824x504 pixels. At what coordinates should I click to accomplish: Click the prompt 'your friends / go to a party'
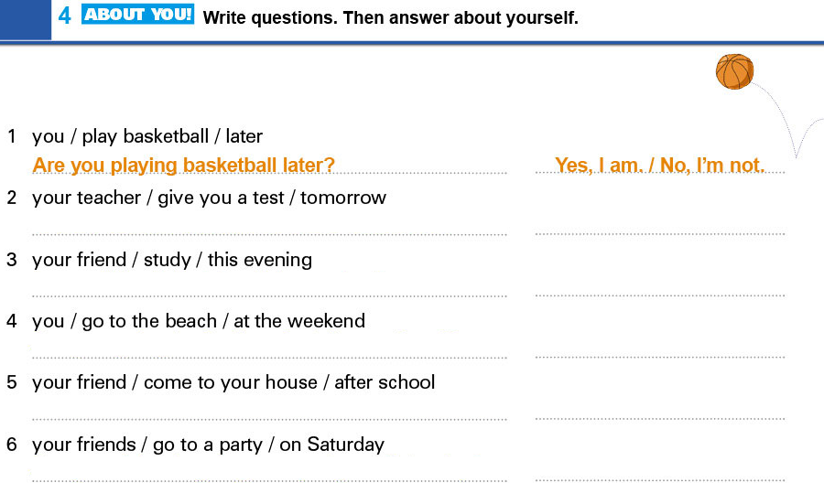point(147,445)
